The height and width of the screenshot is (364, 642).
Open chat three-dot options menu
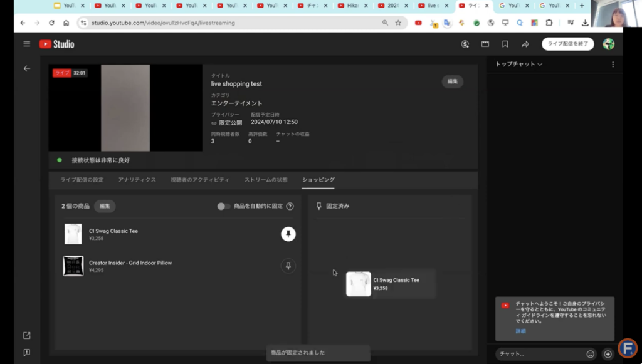pos(613,64)
